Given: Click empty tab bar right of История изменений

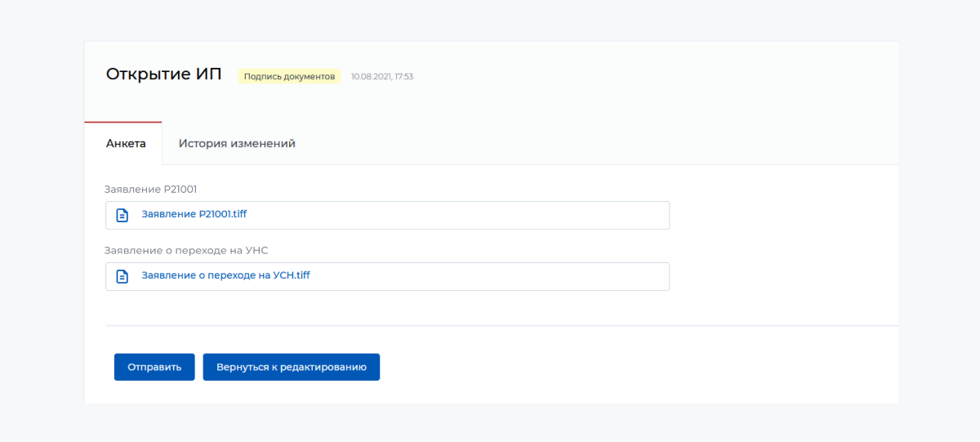Looking at the screenshot, I should click(x=572, y=144).
